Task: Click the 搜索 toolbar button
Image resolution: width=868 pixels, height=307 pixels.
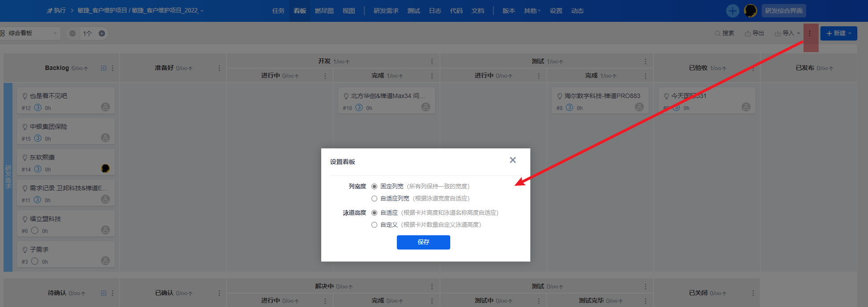Action: pyautogui.click(x=724, y=33)
